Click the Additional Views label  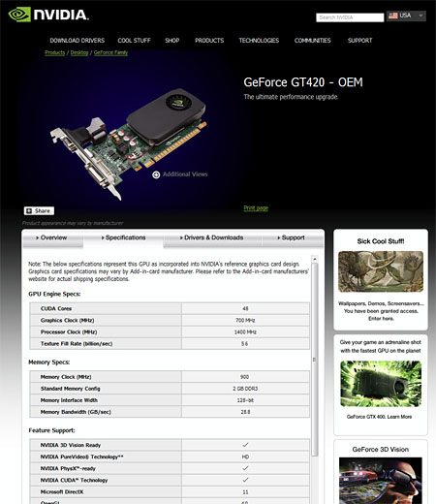click(185, 174)
